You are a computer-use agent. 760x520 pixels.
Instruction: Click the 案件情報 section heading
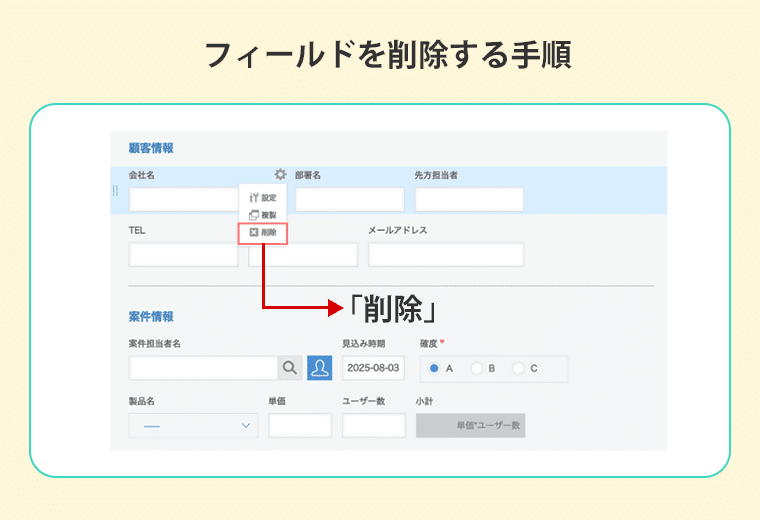[151, 316]
